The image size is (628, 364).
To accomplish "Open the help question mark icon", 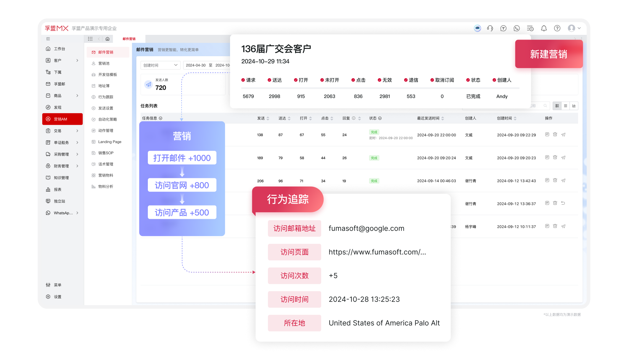I will pos(557,28).
